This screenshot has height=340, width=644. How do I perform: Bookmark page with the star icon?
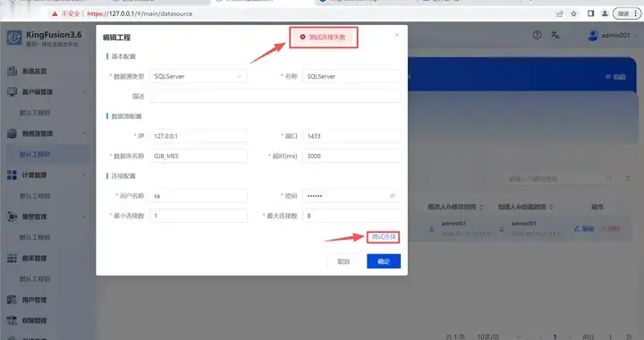pos(573,13)
